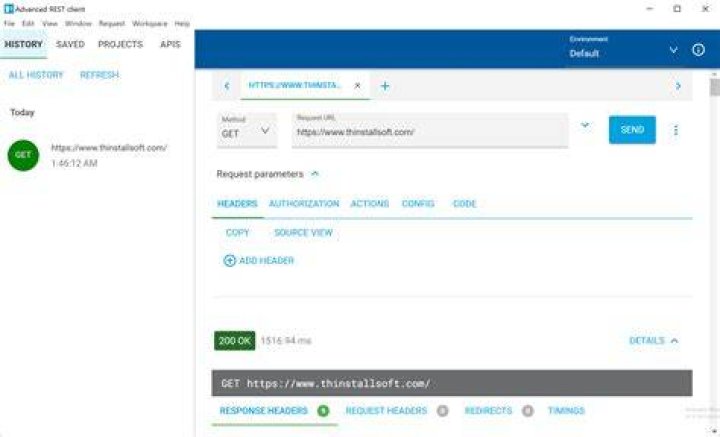Open the Method GET dropdown
This screenshot has height=437, width=720.
coord(247,130)
